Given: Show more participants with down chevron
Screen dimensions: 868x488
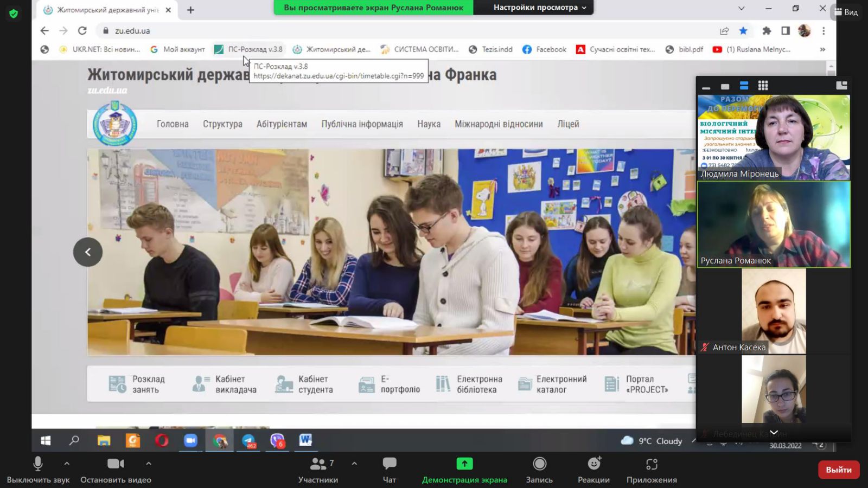Looking at the screenshot, I should [774, 432].
